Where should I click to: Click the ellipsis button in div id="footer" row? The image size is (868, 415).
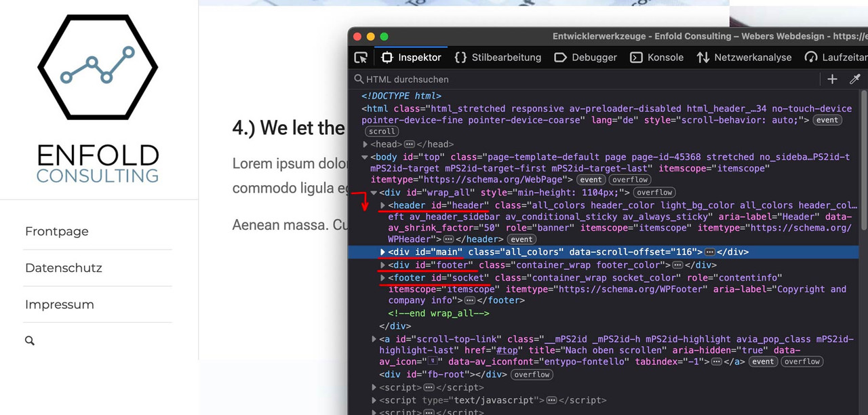coord(677,265)
